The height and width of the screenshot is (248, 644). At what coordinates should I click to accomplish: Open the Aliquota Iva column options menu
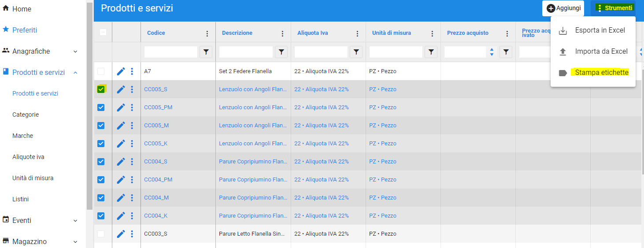(x=357, y=33)
